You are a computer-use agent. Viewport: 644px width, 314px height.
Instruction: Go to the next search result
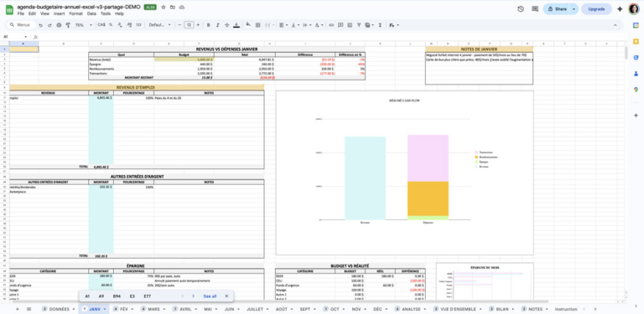click(193, 296)
